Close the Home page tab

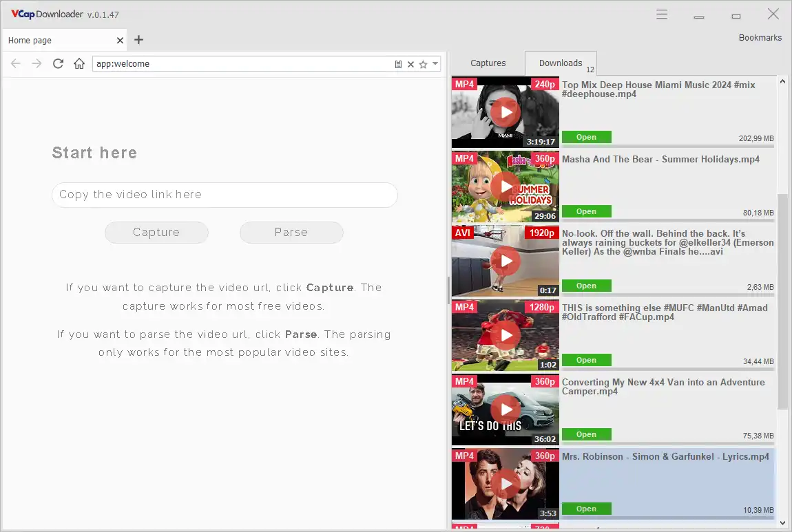120,41
